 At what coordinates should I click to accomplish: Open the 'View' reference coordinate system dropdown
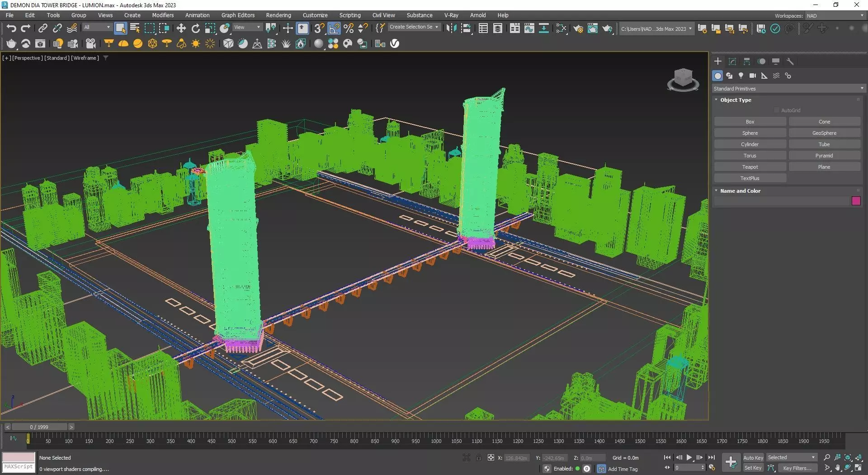point(247,27)
